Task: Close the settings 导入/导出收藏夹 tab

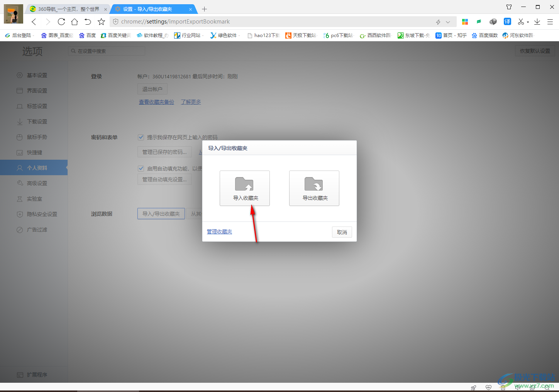Action: pos(190,9)
